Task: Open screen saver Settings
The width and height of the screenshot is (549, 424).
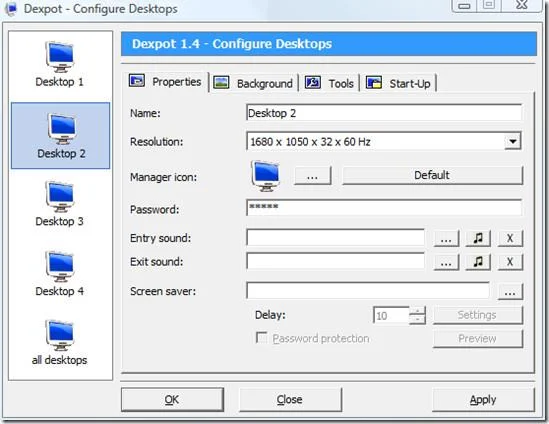Action: [x=478, y=315]
